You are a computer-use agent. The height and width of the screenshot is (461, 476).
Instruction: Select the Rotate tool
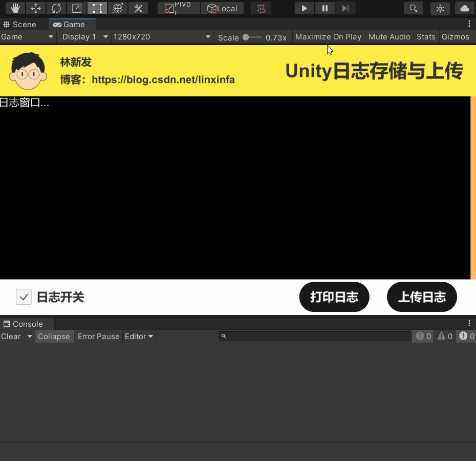pos(56,8)
